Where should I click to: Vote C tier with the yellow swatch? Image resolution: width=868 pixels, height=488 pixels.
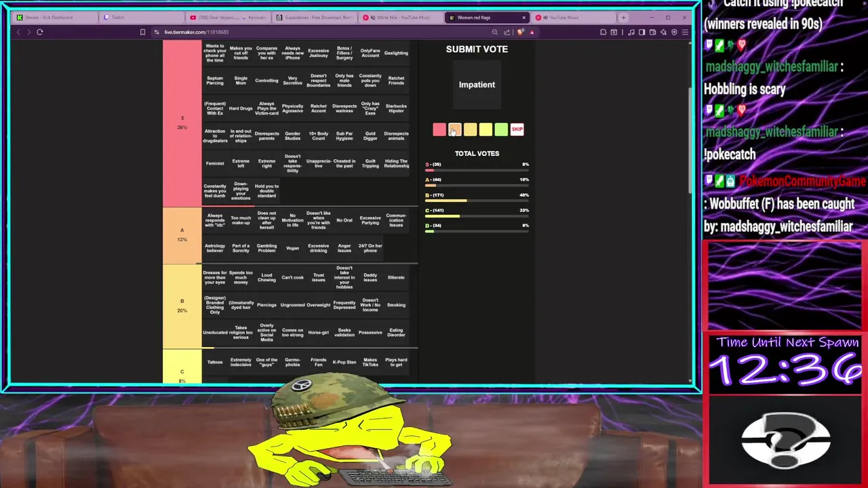tap(486, 129)
